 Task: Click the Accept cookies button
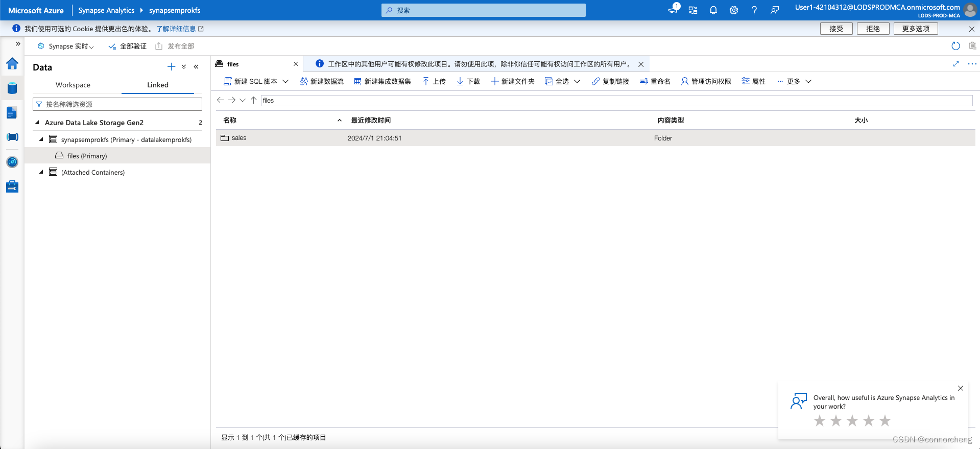pyautogui.click(x=836, y=29)
